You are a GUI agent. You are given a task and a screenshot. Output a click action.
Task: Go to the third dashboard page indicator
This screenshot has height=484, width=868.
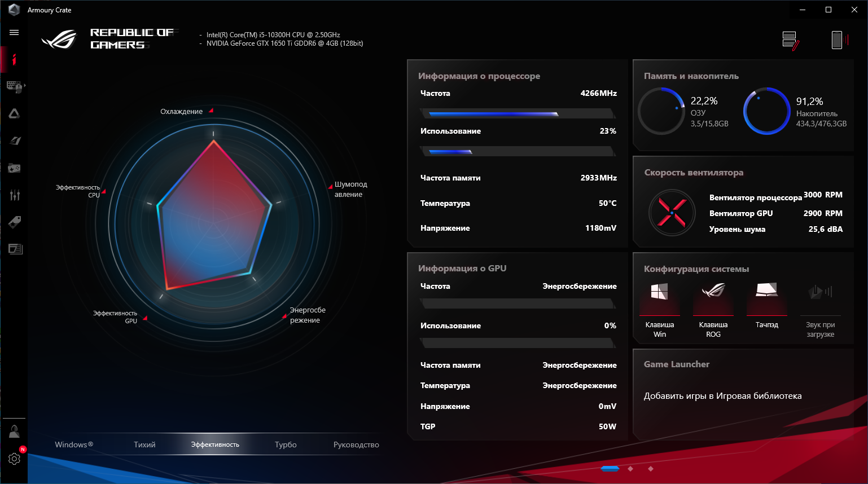click(651, 468)
